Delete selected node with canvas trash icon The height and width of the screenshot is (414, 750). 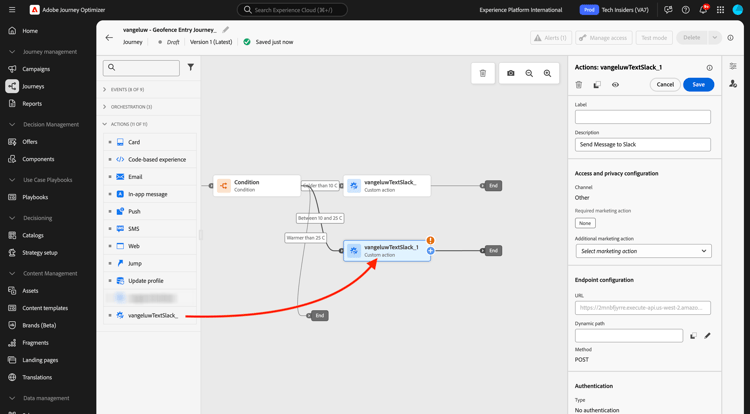[x=483, y=73]
